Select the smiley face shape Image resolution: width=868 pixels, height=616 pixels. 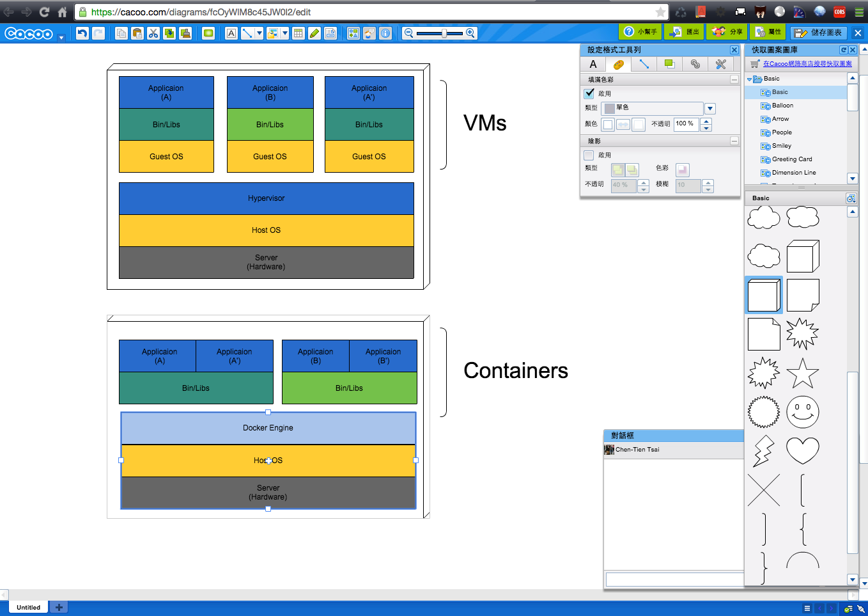click(802, 412)
